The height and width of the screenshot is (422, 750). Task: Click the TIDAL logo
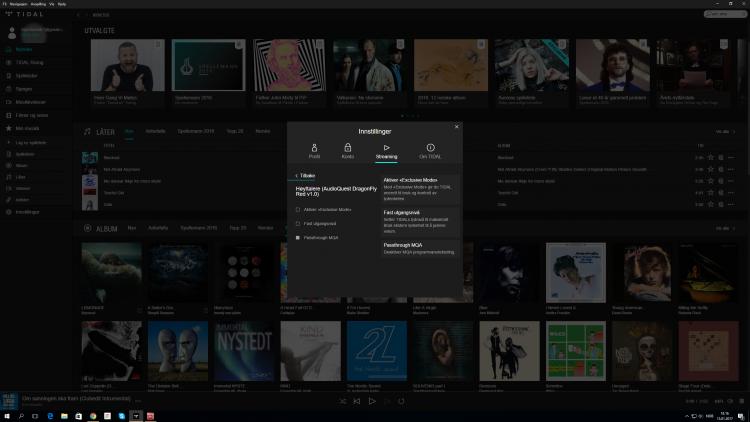[25, 14]
